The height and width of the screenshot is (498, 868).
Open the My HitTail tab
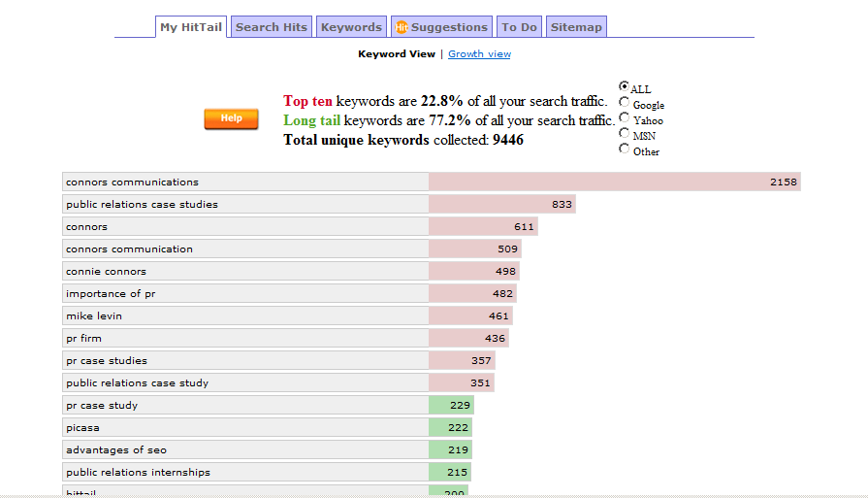pos(191,27)
